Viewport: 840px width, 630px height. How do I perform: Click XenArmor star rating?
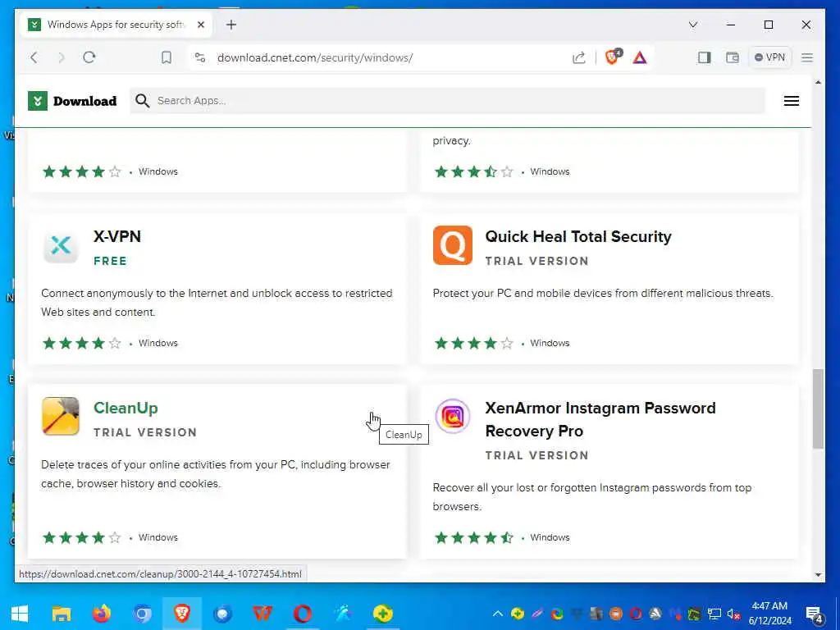(x=474, y=537)
